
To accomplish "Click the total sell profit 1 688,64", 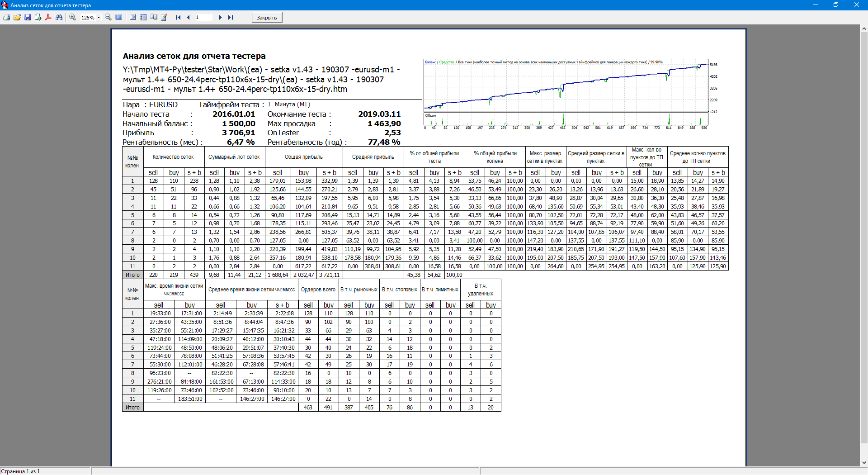I will (x=278, y=275).
